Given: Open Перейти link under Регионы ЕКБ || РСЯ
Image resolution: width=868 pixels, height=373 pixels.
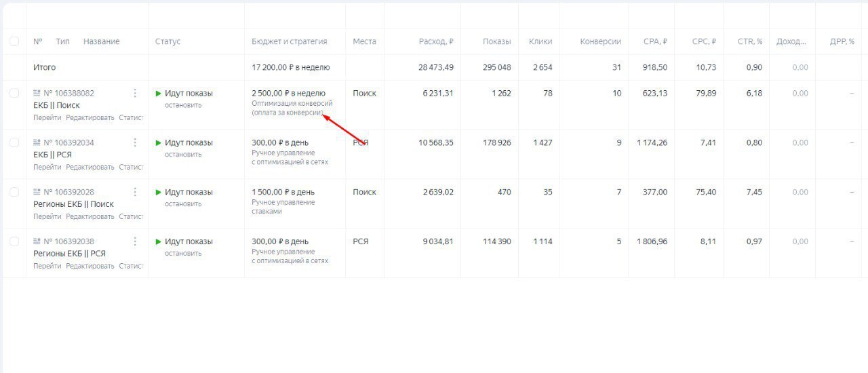Looking at the screenshot, I should [47, 266].
